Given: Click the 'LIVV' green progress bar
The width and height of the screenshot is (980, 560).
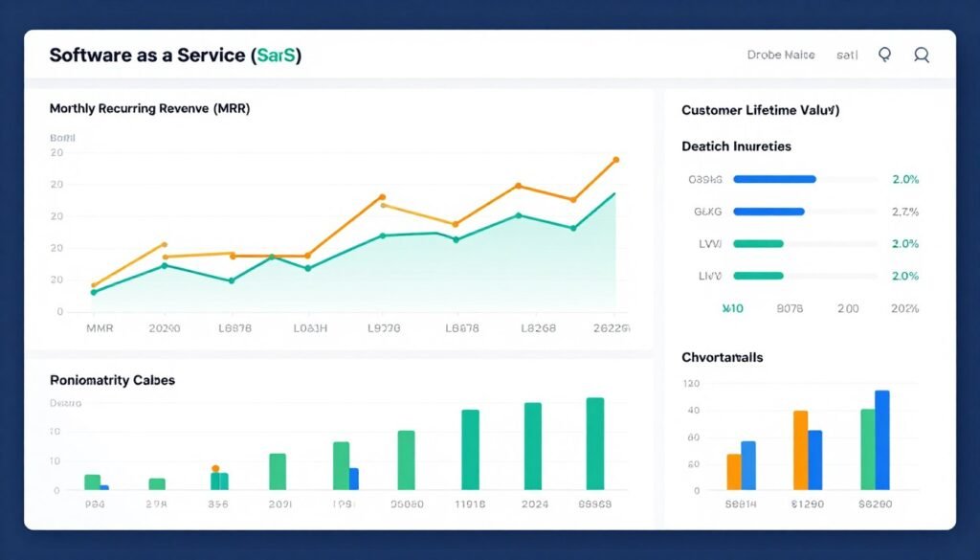Looking at the screenshot, I should coord(758,276).
